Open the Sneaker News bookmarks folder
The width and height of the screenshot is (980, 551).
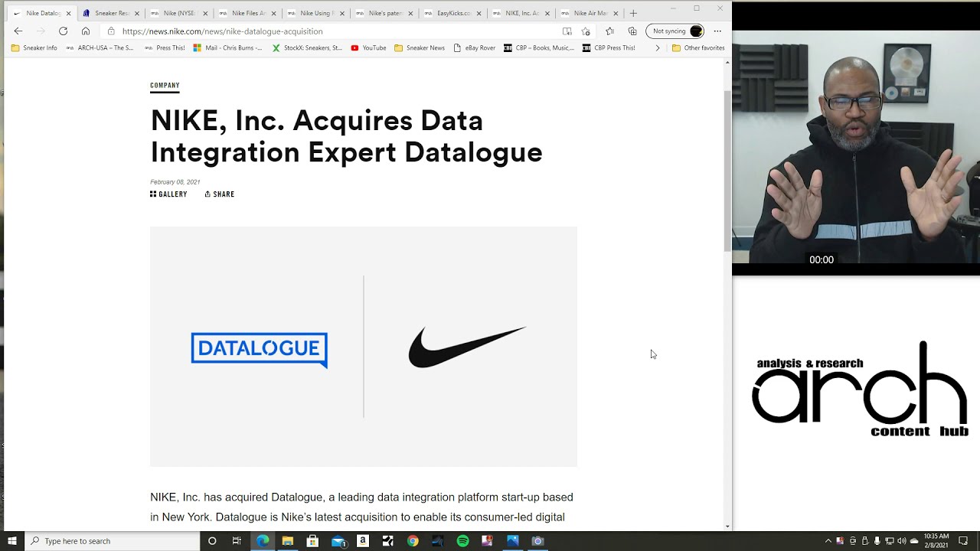pyautogui.click(x=420, y=47)
